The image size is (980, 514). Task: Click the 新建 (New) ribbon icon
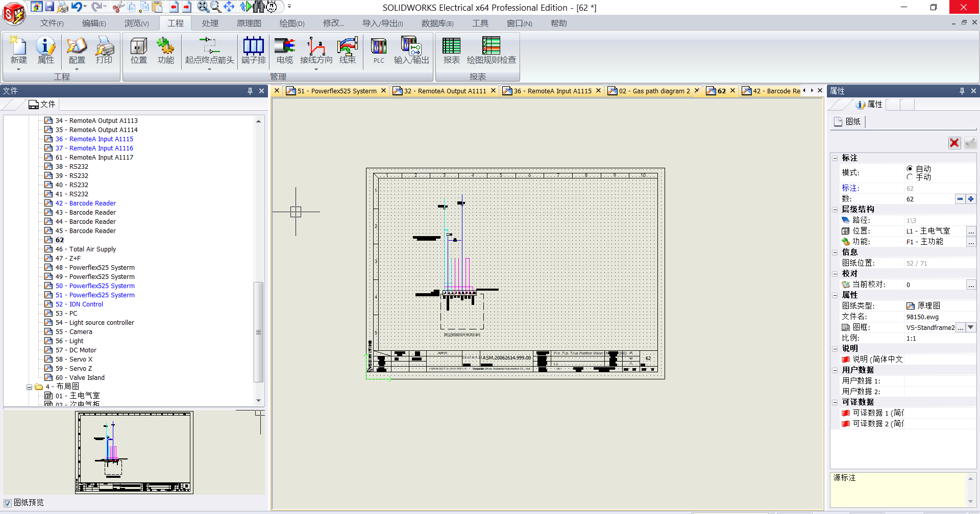tap(19, 50)
